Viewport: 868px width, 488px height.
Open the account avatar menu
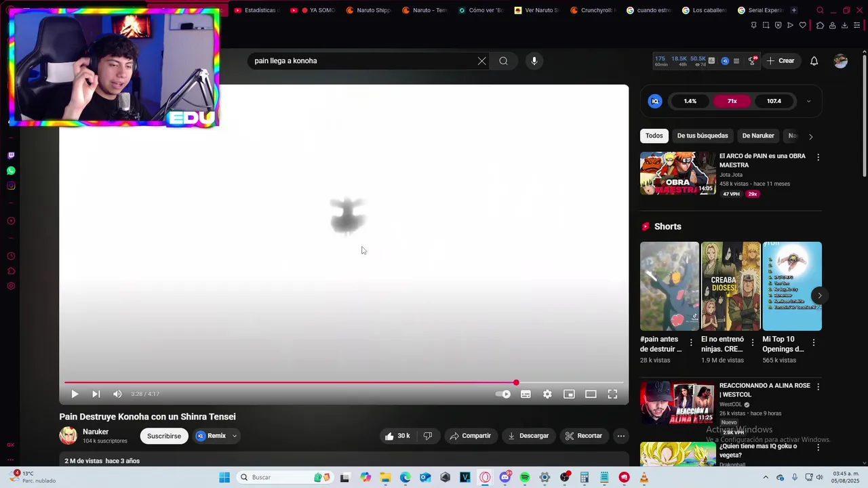click(x=841, y=61)
